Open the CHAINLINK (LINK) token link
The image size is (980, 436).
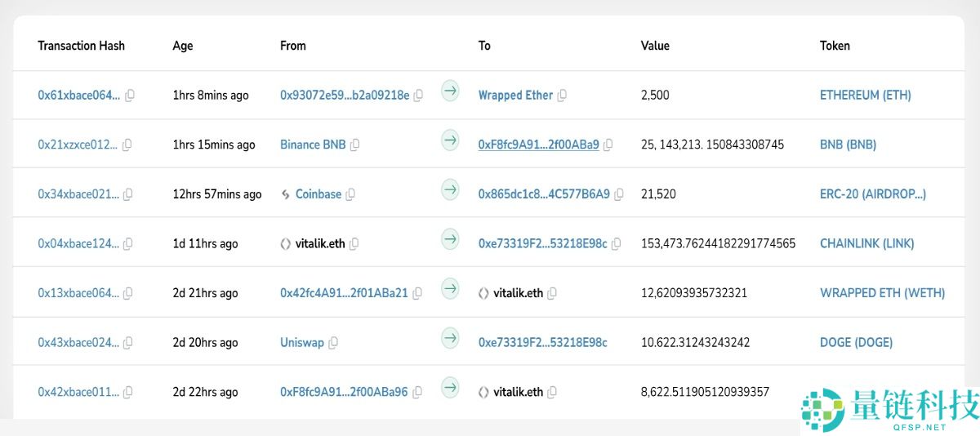tap(866, 243)
